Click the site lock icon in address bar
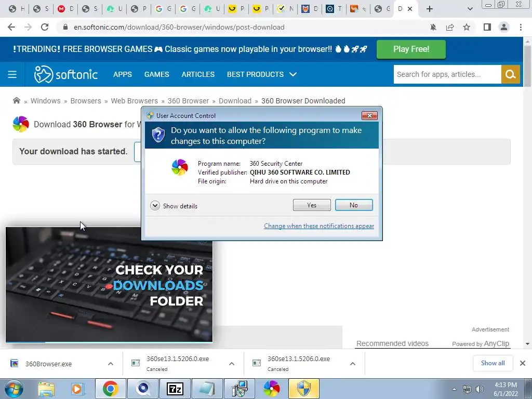 coord(65,27)
